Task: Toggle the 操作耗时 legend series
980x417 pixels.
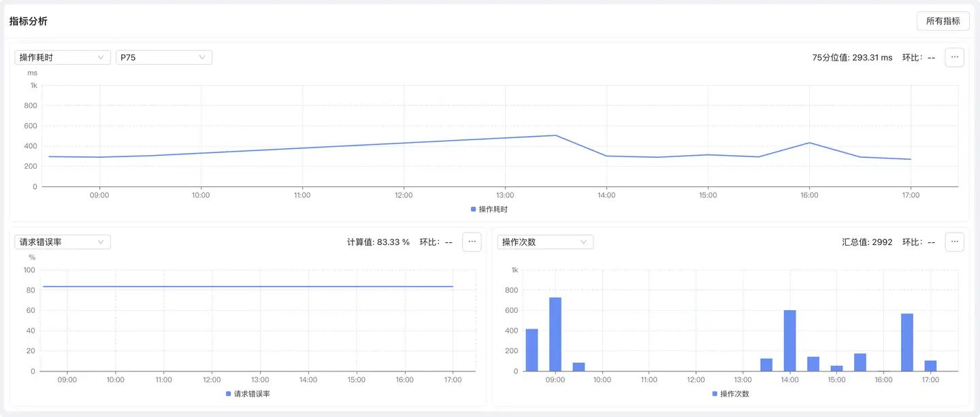Action: pos(489,210)
